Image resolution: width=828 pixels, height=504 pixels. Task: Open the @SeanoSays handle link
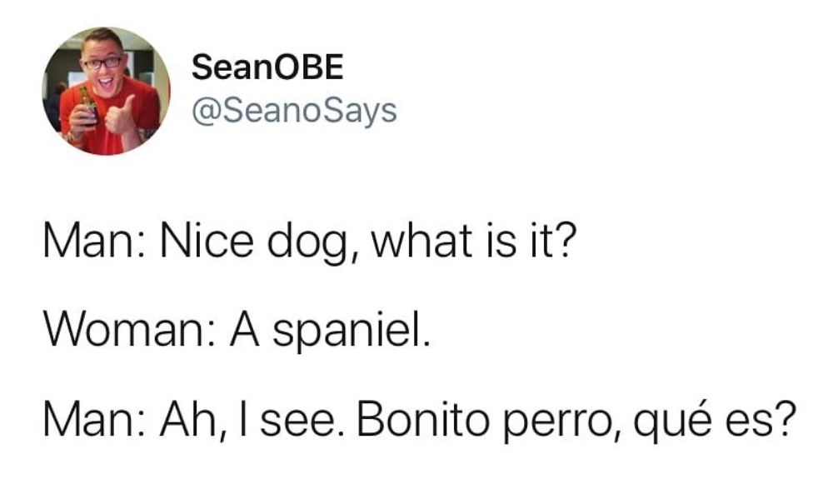294,112
